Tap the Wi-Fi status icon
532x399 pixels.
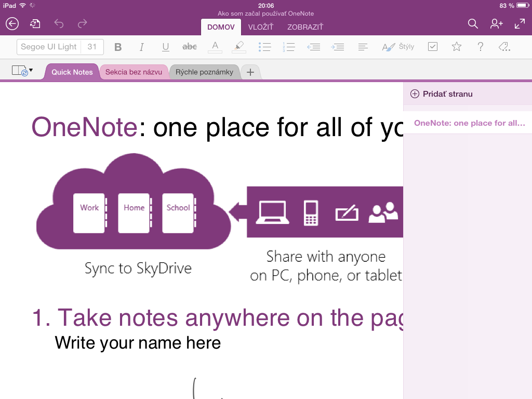[x=23, y=5]
